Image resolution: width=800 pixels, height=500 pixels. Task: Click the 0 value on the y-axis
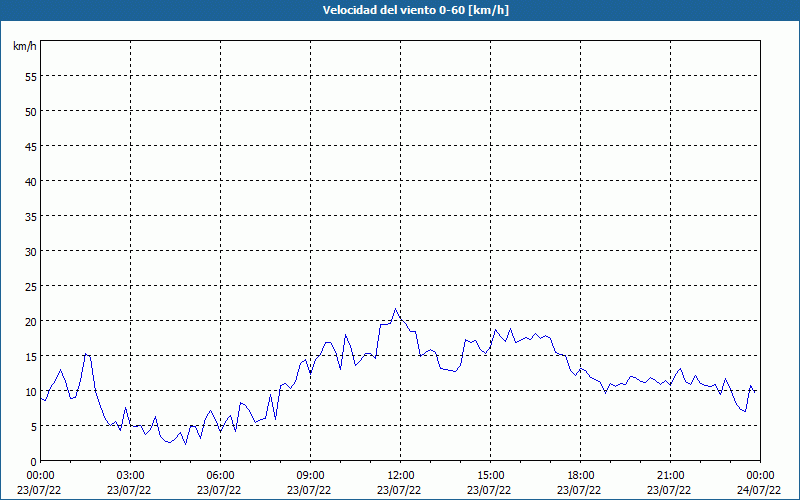[34, 462]
